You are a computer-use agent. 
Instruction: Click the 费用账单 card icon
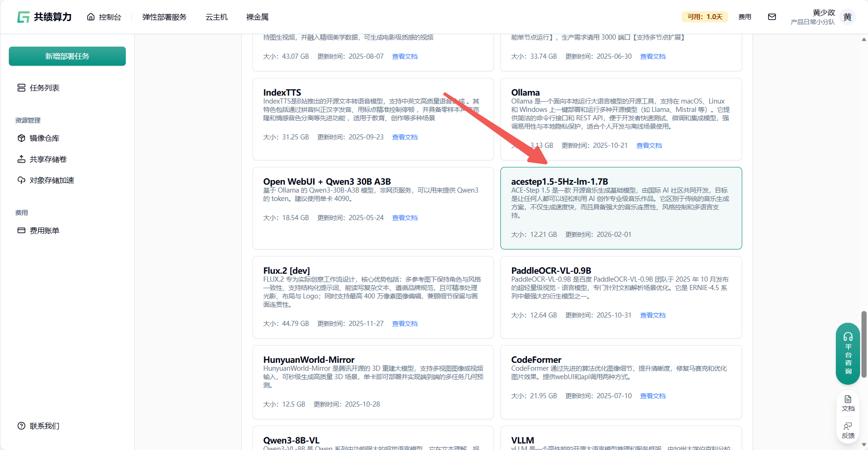click(21, 230)
